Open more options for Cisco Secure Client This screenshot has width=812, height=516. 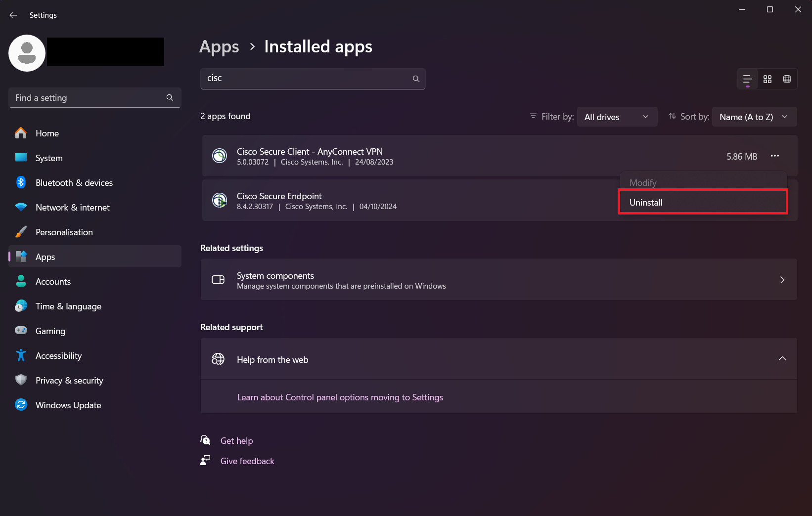point(774,156)
